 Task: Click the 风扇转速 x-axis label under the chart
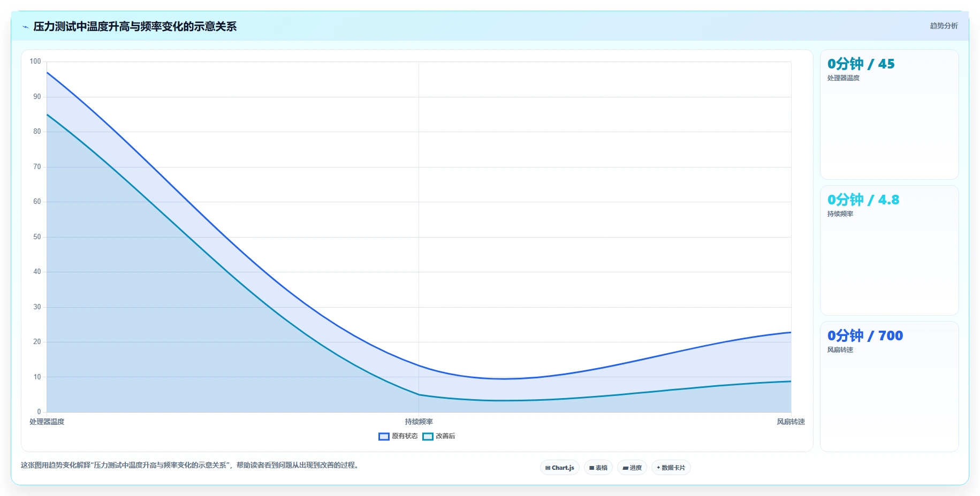791,422
